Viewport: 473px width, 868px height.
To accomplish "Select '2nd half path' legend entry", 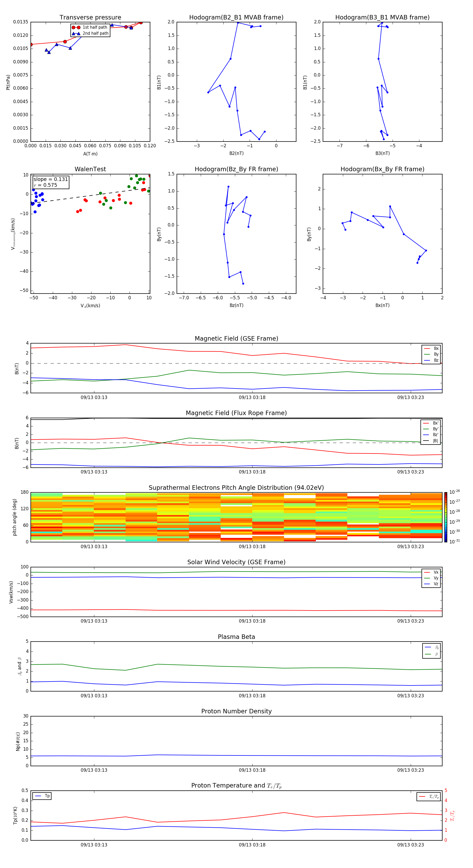I will click(90, 33).
